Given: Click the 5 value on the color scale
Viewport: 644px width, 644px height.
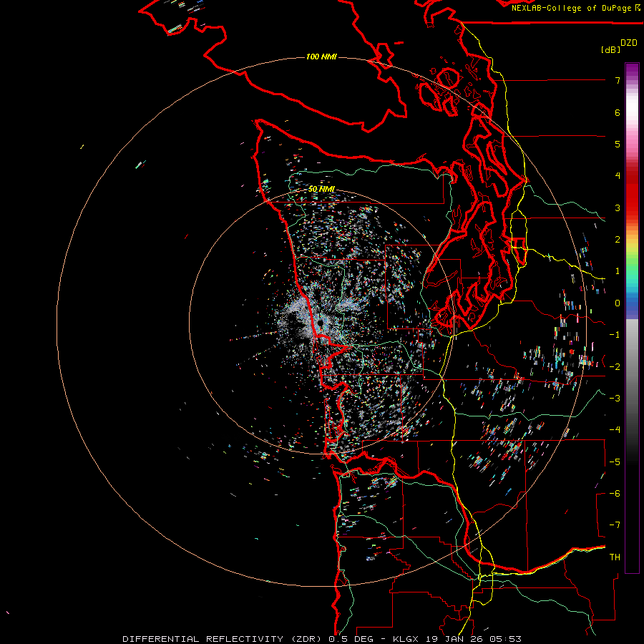Looking at the screenshot, I should point(618,144).
